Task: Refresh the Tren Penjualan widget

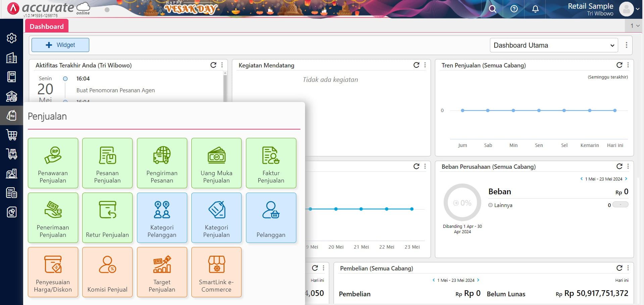Action: [x=618, y=65]
